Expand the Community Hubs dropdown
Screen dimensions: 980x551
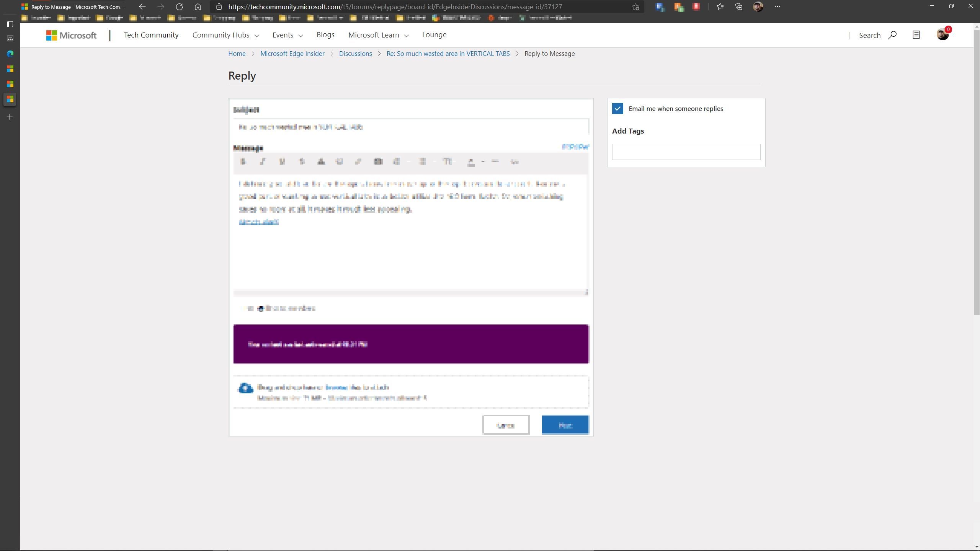pos(225,35)
